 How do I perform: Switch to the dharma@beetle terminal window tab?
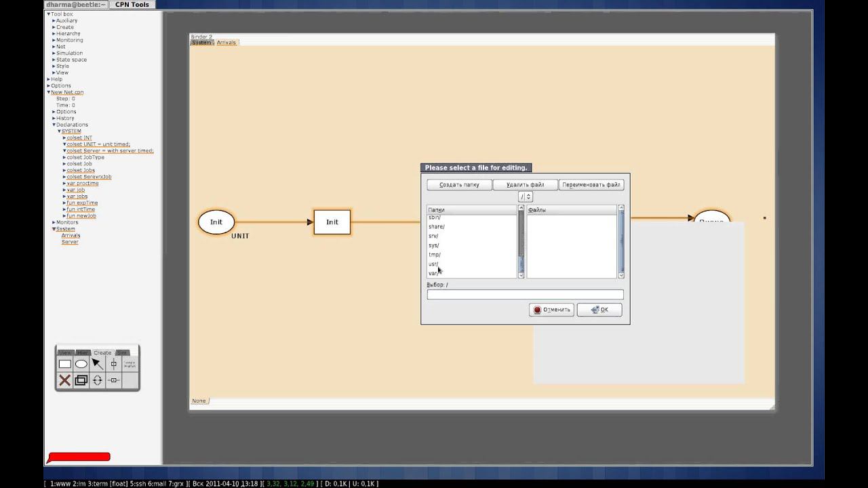[76, 5]
